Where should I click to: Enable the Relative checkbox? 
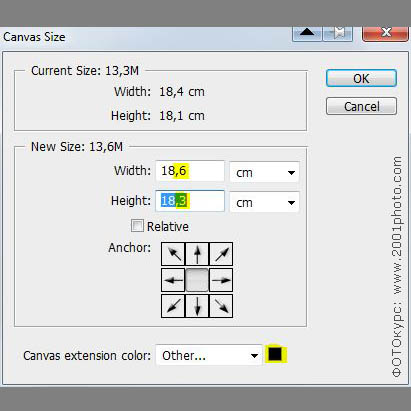click(x=137, y=226)
